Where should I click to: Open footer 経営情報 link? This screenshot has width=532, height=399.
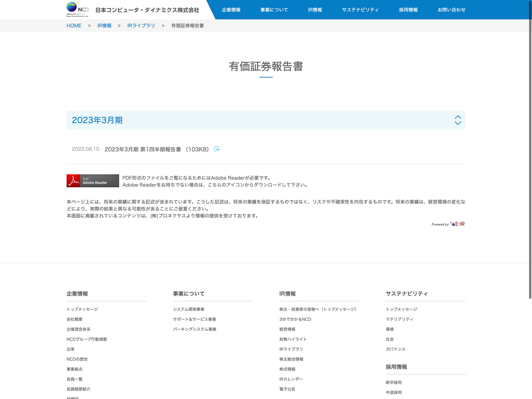(287, 329)
